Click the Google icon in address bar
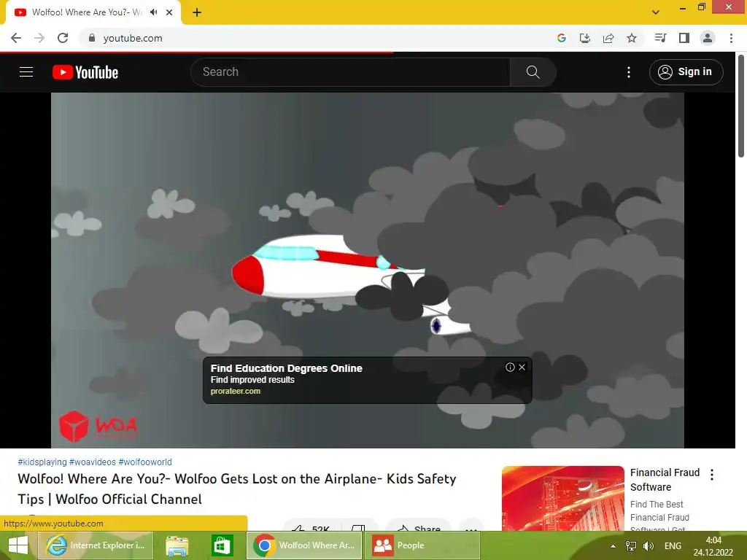 point(562,38)
